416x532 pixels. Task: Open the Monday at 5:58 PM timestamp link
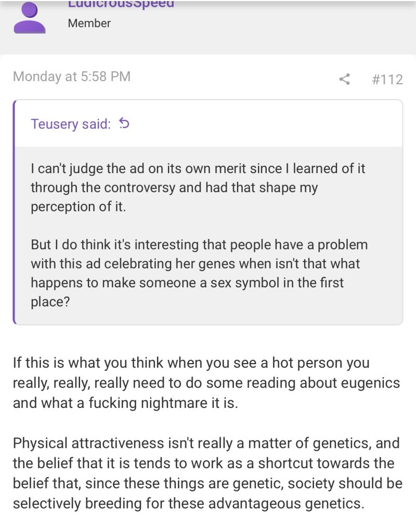tap(72, 76)
